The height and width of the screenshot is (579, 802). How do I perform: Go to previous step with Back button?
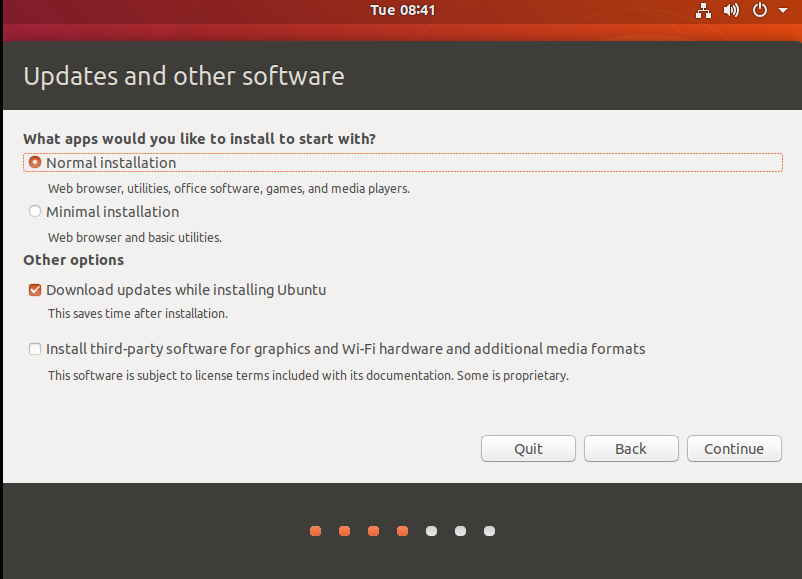(x=631, y=448)
